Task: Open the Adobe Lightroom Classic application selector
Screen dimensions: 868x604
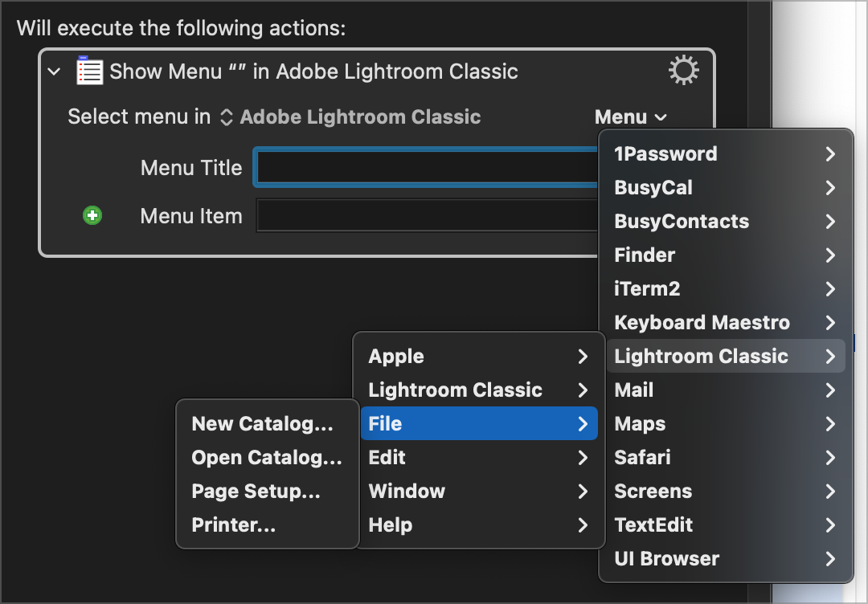Action: click(x=350, y=116)
